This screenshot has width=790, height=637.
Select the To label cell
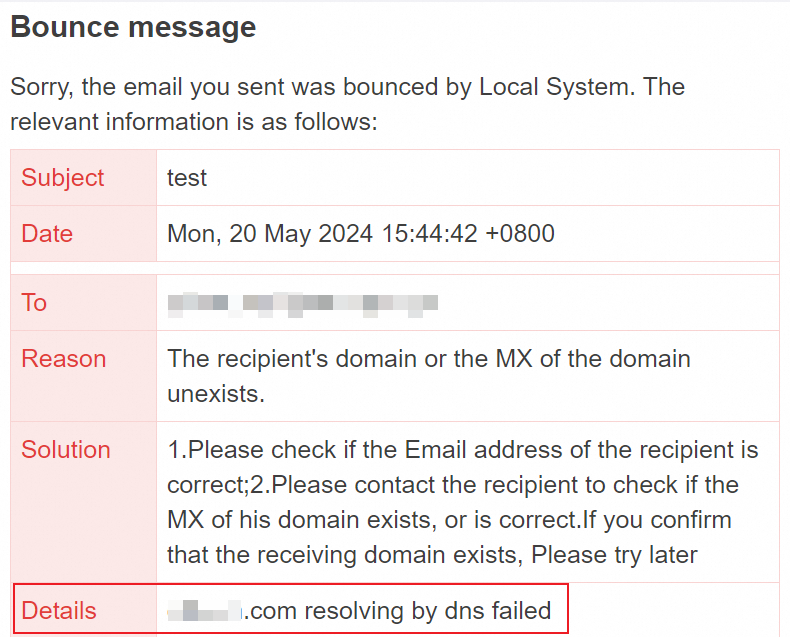[x=84, y=302]
